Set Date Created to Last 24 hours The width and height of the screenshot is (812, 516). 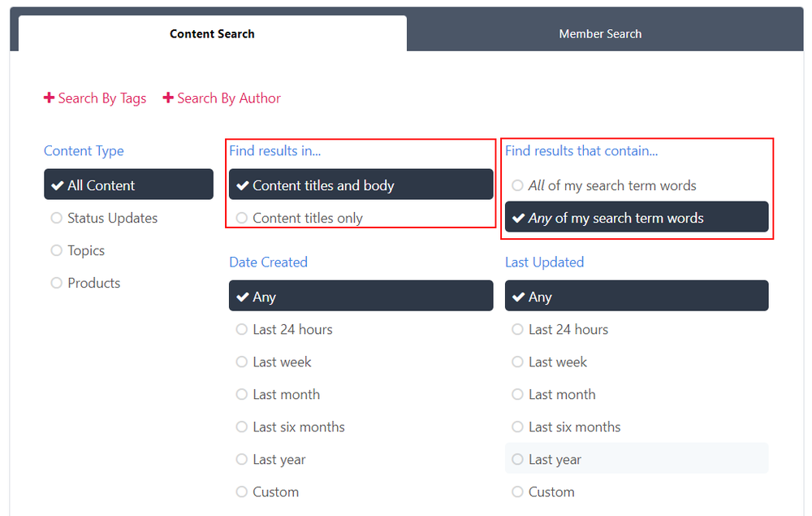tap(292, 329)
